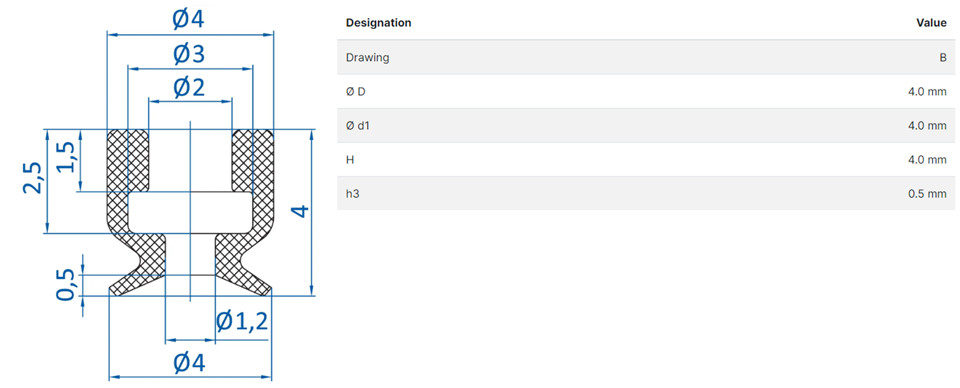The image size is (960, 388).
Task: Click the bottom Ø4 dimension label
Action: [189, 364]
